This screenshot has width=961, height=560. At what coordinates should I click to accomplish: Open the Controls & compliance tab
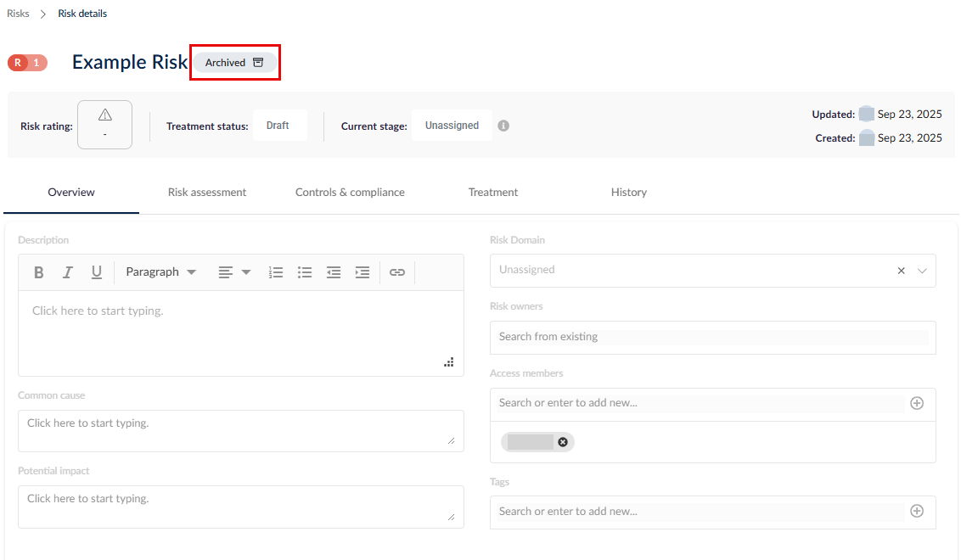click(x=350, y=193)
